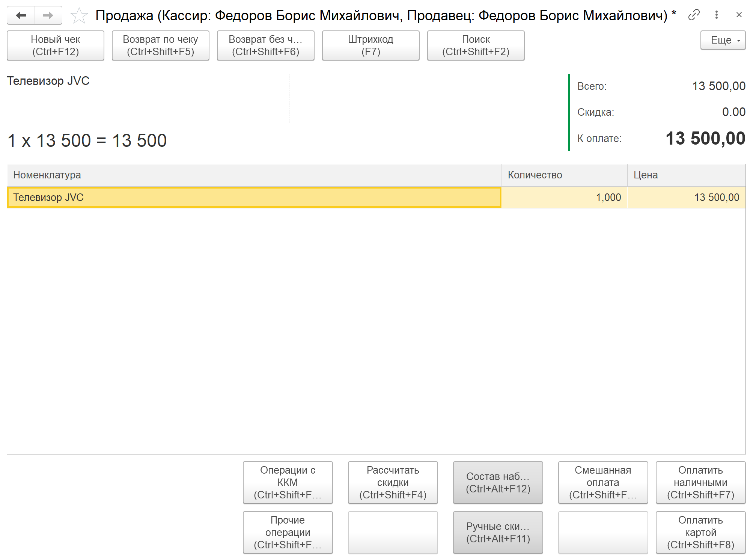This screenshot has width=756, height=560.
Task: Select the Телевизор JVC table row
Action: [x=254, y=198]
